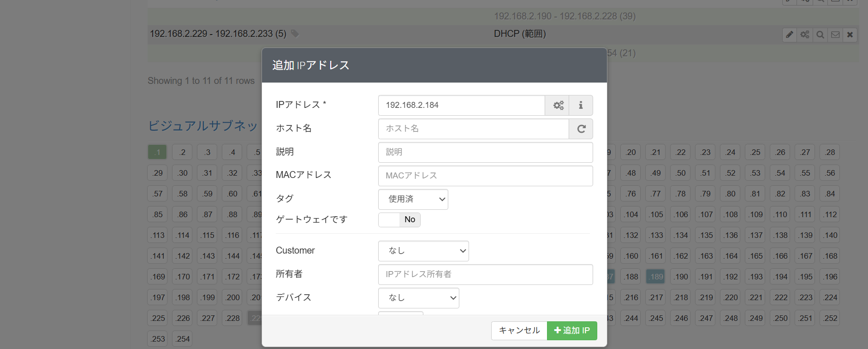Click the ホスト名 input field
868x349 pixels.
[474, 129]
